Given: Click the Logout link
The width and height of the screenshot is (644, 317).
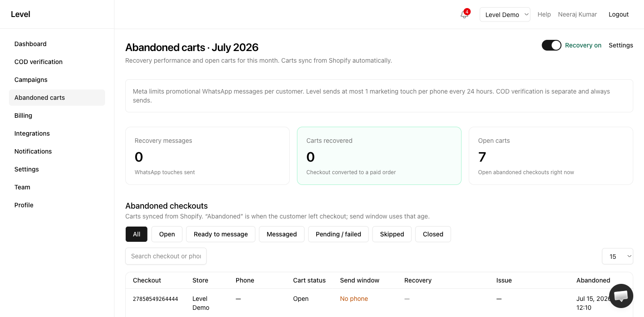Looking at the screenshot, I should pos(619,14).
